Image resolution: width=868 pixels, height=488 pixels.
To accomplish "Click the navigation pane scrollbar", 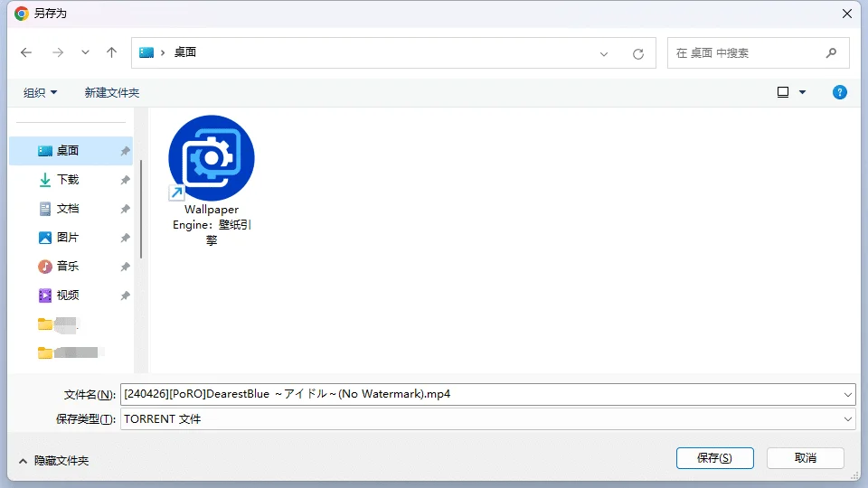I will pyautogui.click(x=141, y=209).
